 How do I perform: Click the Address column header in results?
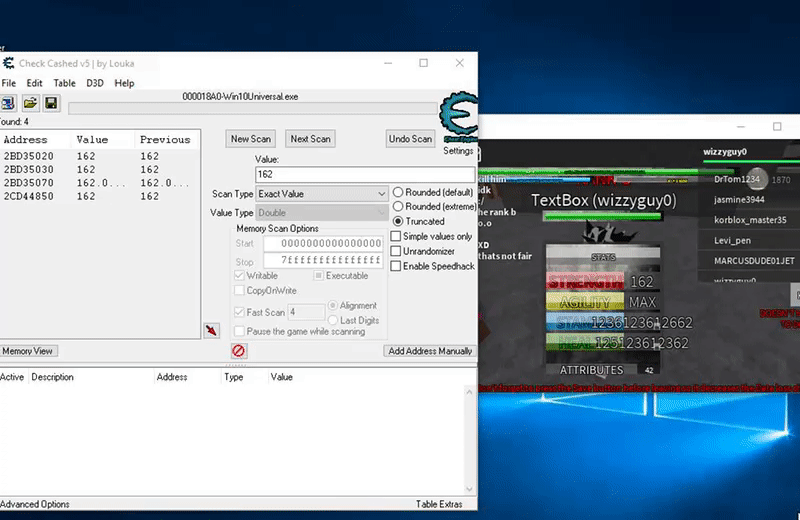26,140
